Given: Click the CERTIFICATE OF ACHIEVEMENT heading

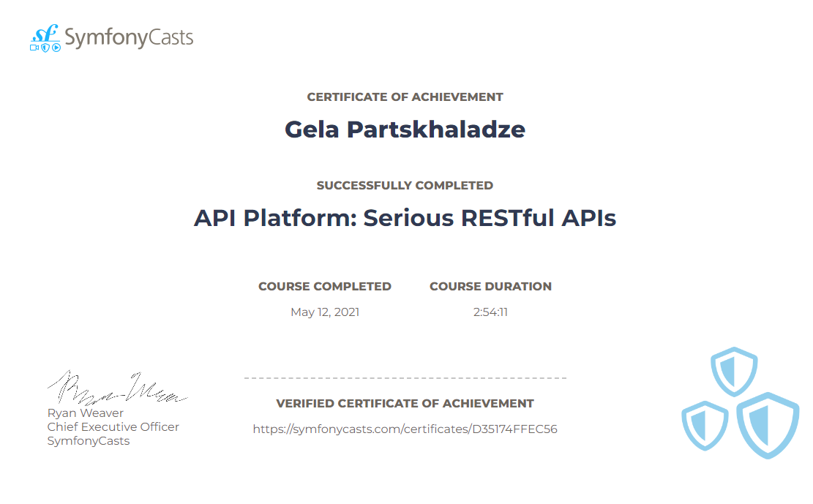Looking at the screenshot, I should coord(405,96).
